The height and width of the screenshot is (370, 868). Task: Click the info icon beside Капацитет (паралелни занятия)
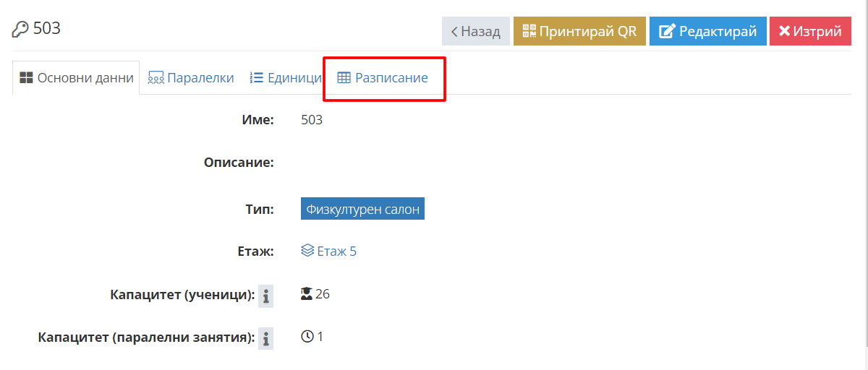pos(266,337)
